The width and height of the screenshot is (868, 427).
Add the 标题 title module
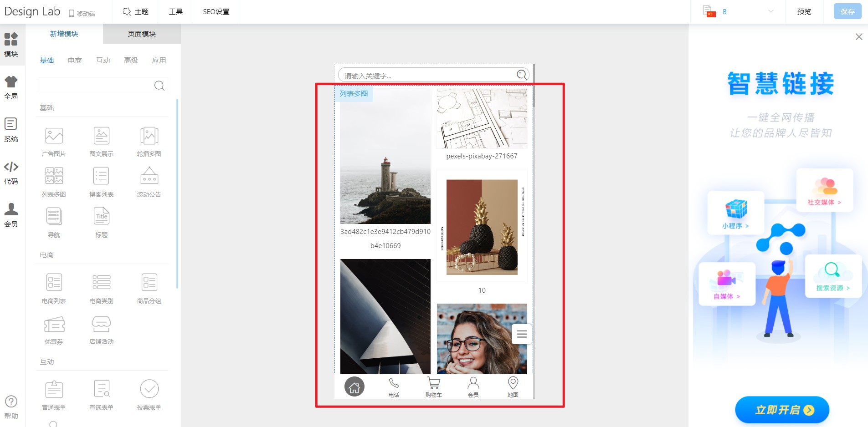tap(102, 223)
